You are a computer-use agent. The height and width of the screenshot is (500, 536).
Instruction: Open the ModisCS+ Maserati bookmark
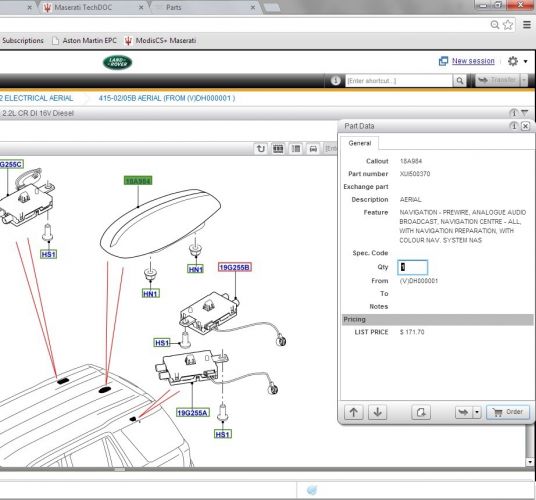tap(160, 41)
